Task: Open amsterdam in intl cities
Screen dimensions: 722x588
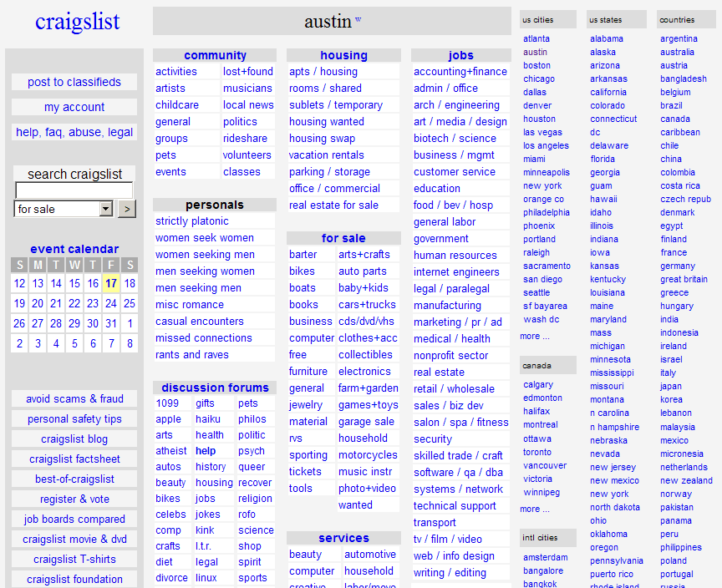Action: click(545, 557)
